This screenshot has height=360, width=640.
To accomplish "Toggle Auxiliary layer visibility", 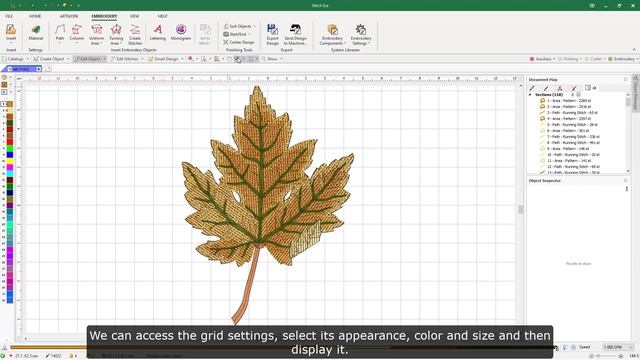I will coord(540,59).
